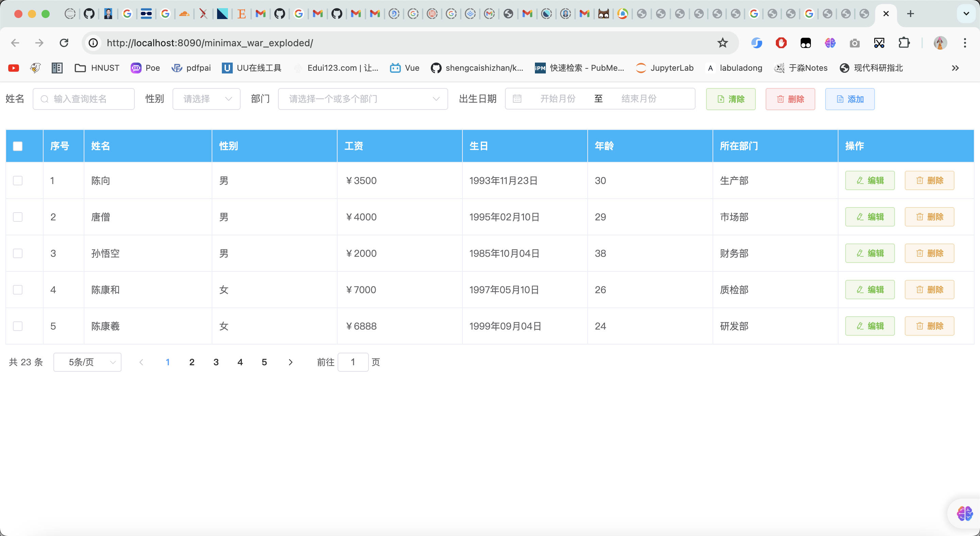Click 编辑 button for 唐僧 row
Screen dimensions: 980x536
click(870, 217)
